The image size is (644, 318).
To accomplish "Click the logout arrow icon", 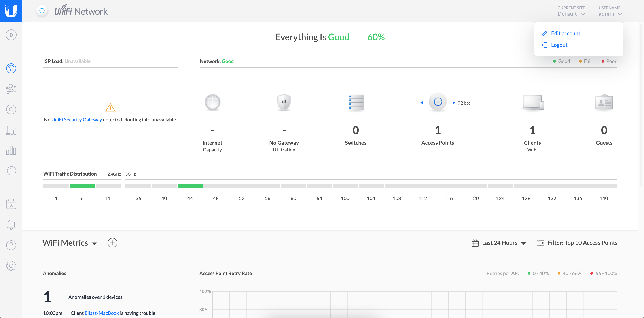I will (544, 45).
